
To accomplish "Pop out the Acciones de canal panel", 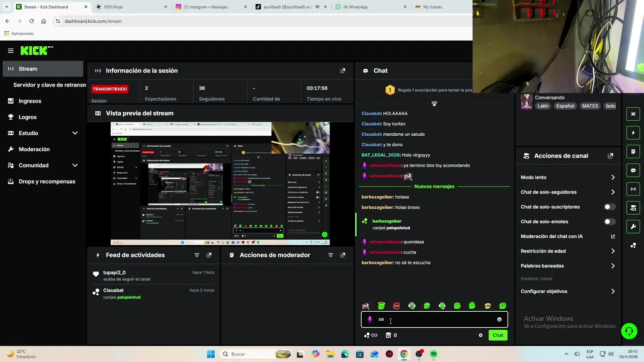I will point(610,156).
